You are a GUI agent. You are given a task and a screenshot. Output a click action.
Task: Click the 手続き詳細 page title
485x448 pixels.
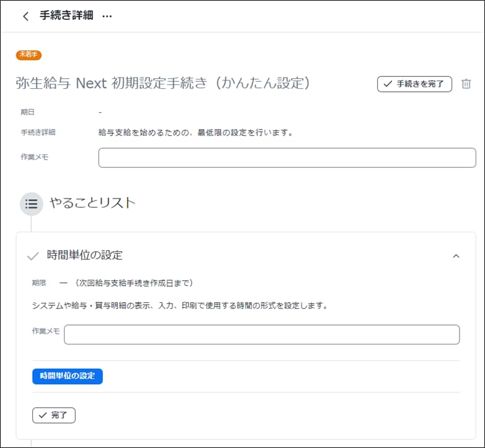[66, 15]
